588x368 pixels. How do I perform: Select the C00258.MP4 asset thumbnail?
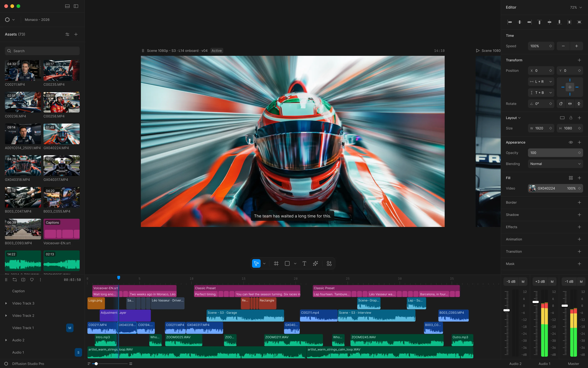tap(61, 102)
